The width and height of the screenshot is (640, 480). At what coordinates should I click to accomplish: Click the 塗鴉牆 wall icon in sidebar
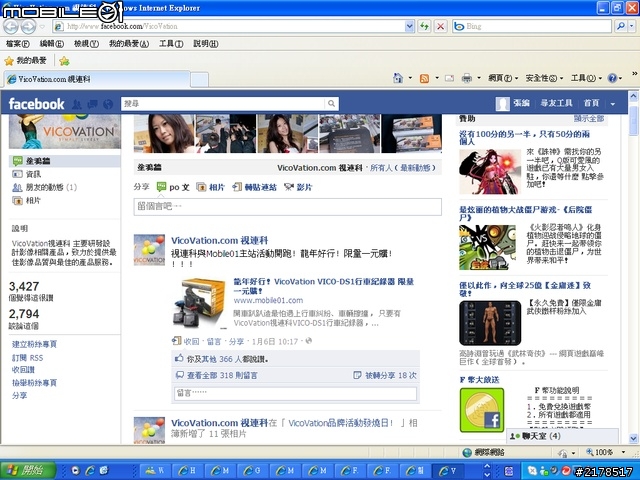(x=18, y=161)
